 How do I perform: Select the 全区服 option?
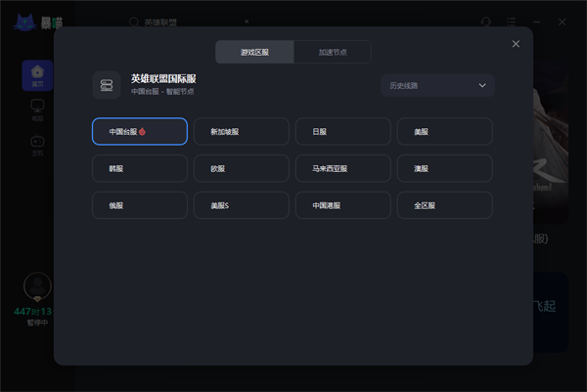point(444,205)
